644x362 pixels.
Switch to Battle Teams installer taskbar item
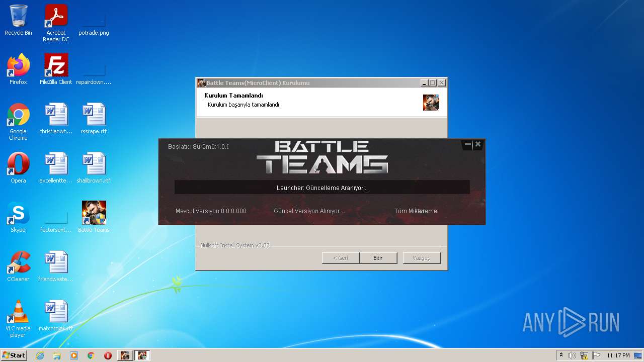[125, 355]
